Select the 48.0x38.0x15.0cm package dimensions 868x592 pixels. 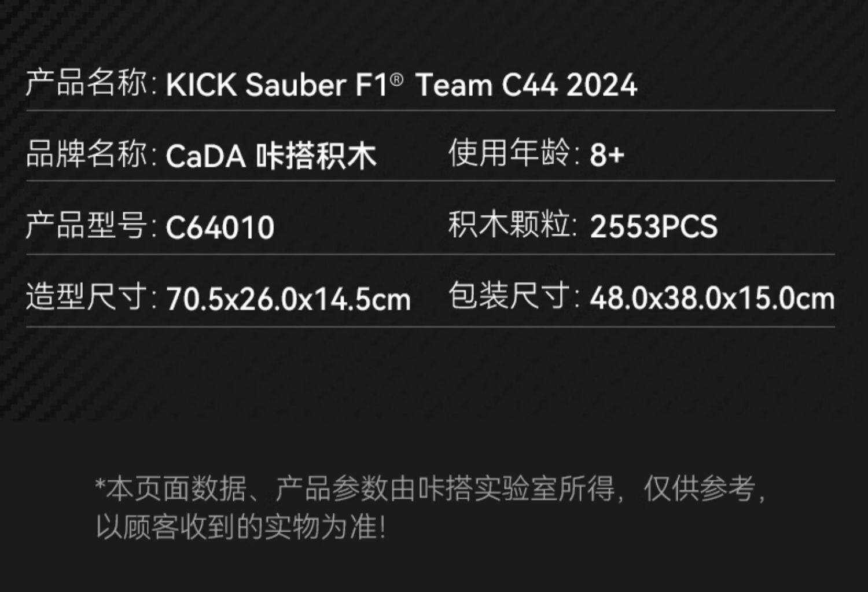click(x=712, y=299)
